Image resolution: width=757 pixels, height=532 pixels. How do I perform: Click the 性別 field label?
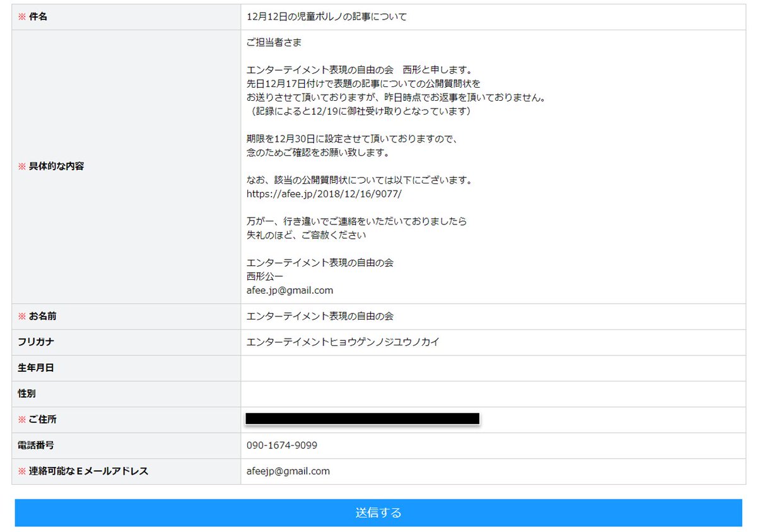pos(26,394)
